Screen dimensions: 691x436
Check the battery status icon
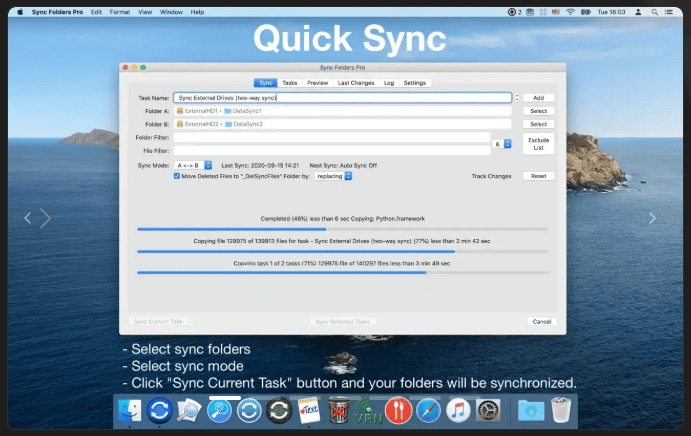pos(586,12)
